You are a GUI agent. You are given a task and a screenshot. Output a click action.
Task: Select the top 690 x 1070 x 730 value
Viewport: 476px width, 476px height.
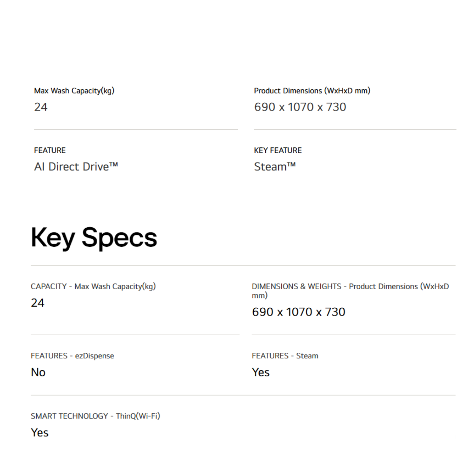click(300, 107)
